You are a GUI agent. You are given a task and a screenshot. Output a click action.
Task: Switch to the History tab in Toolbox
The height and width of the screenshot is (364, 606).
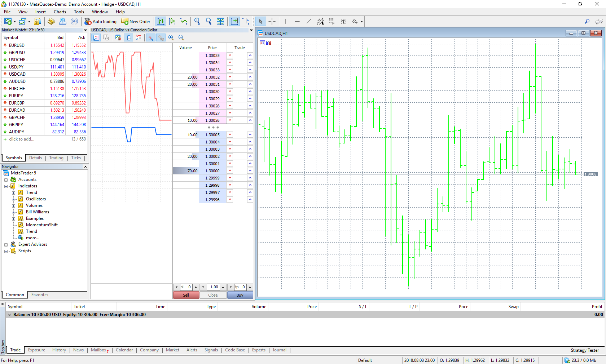(x=59, y=350)
